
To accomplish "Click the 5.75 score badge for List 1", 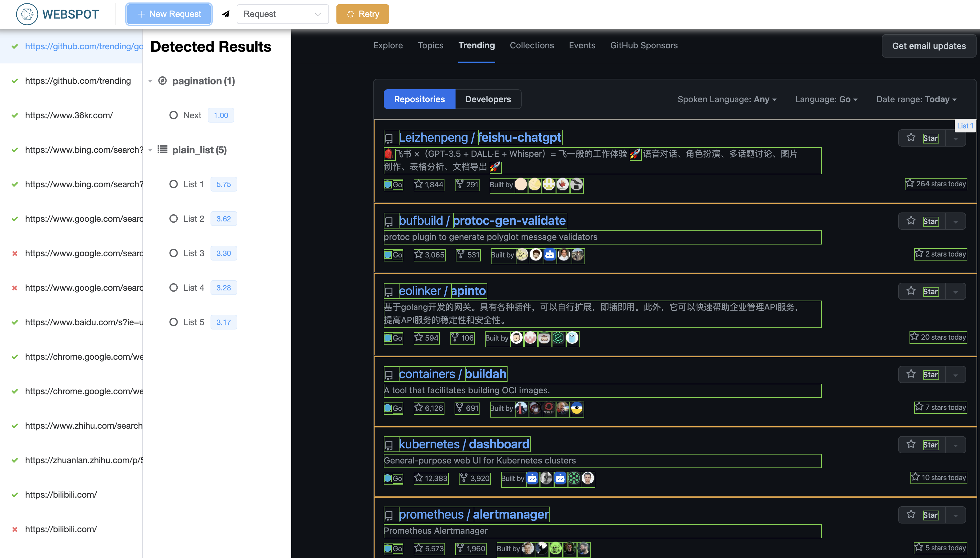I will tap(224, 184).
